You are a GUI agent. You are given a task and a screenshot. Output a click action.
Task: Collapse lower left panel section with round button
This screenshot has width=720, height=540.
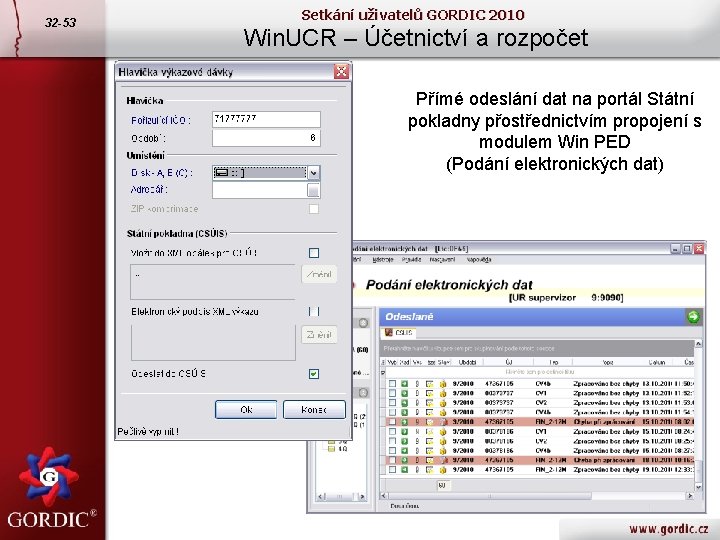point(363,393)
